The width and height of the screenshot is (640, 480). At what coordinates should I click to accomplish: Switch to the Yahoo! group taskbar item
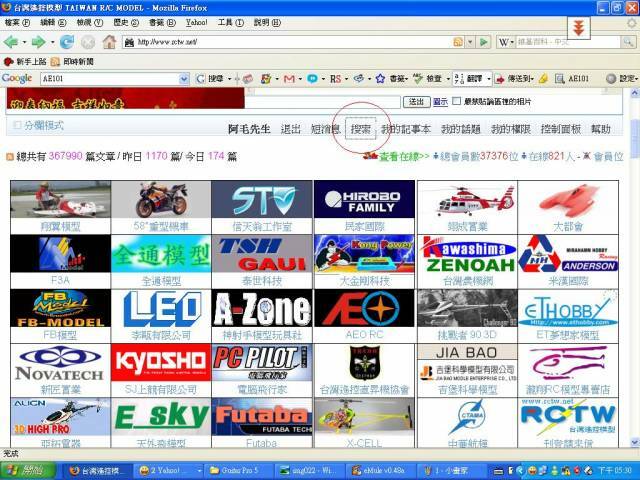click(x=169, y=471)
